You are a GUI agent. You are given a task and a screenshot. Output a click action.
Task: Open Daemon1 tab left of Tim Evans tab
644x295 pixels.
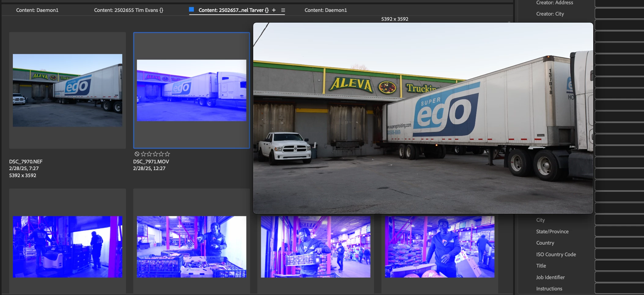pos(37,10)
